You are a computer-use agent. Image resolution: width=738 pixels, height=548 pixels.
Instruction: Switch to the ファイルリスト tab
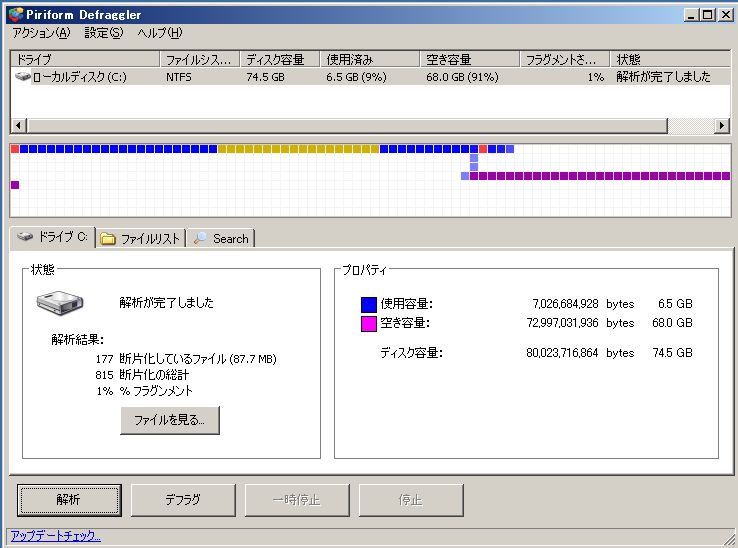pyautogui.click(x=141, y=239)
